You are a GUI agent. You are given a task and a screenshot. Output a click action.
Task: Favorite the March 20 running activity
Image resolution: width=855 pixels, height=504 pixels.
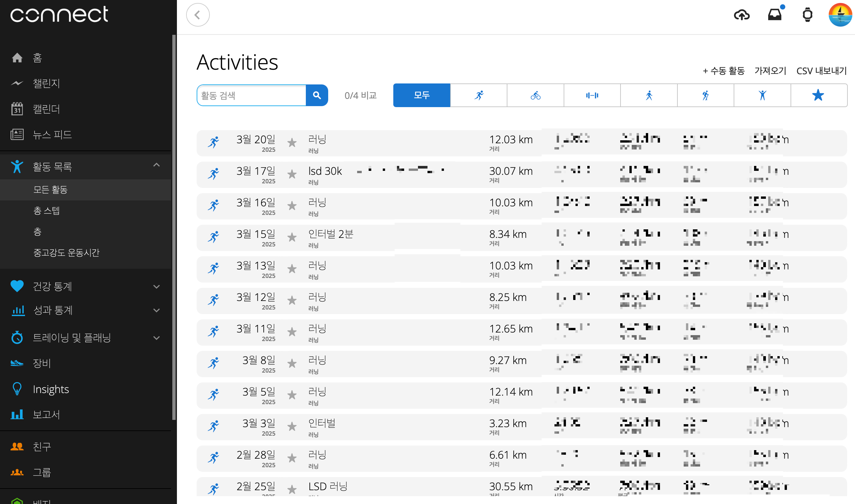coord(292,143)
